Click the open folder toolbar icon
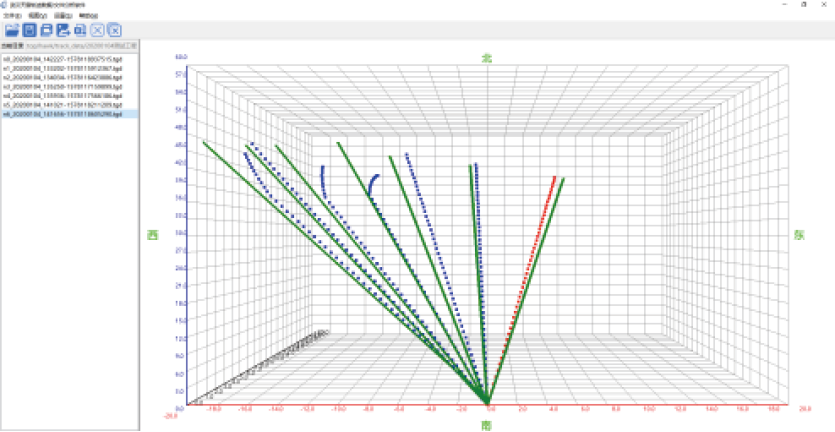Viewport: 835px width, 432px height. 12,30
